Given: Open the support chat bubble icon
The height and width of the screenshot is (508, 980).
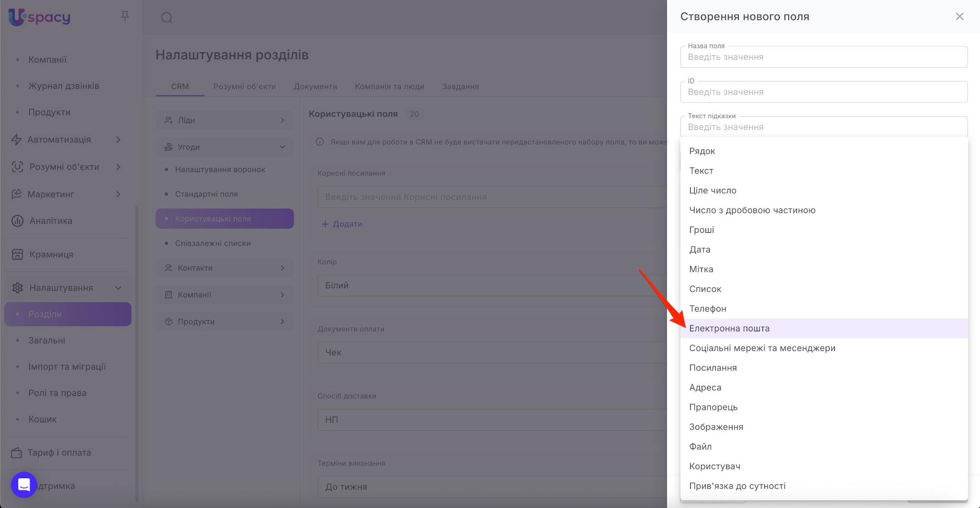Looking at the screenshot, I should pos(24,485).
